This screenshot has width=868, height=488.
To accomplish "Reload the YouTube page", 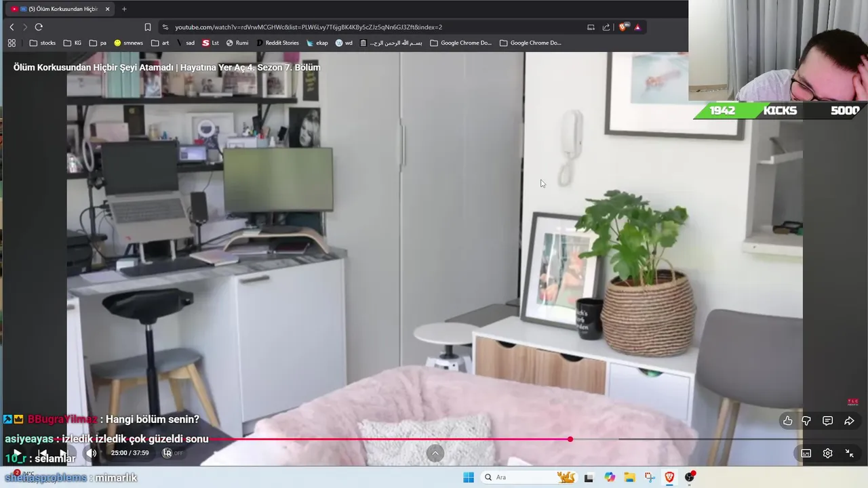I will pos(39,27).
